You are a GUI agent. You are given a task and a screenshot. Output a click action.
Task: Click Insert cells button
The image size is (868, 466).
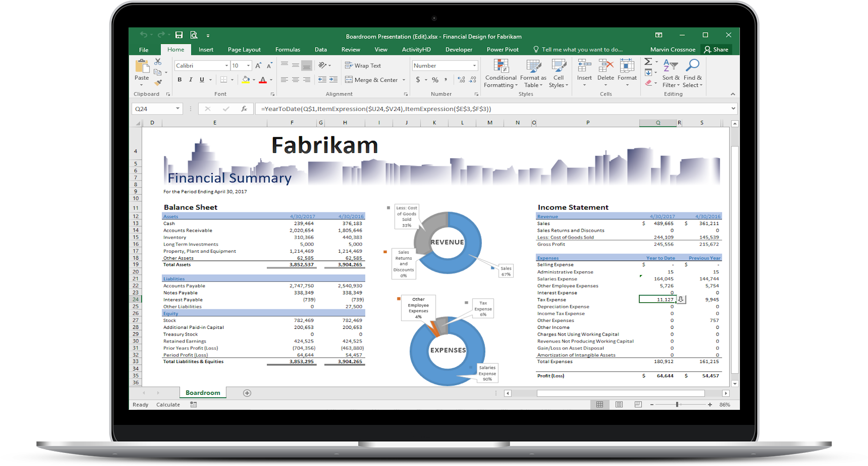tap(584, 73)
